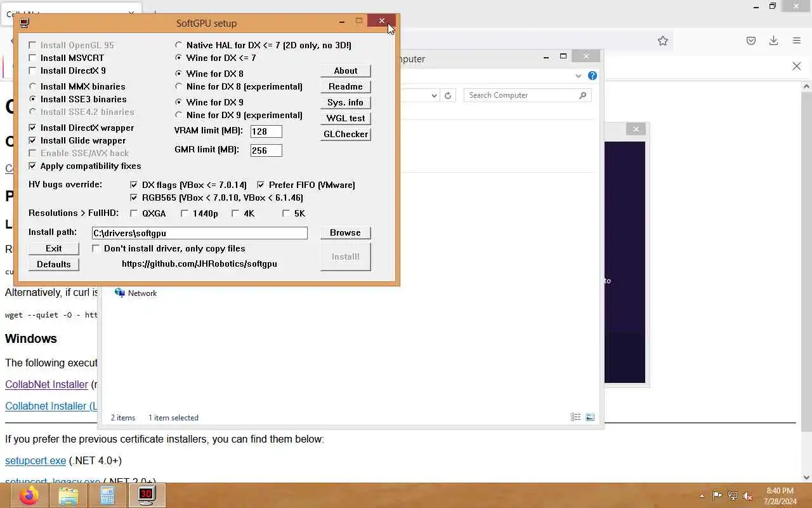Refresh the Explorer address bar

click(x=448, y=95)
